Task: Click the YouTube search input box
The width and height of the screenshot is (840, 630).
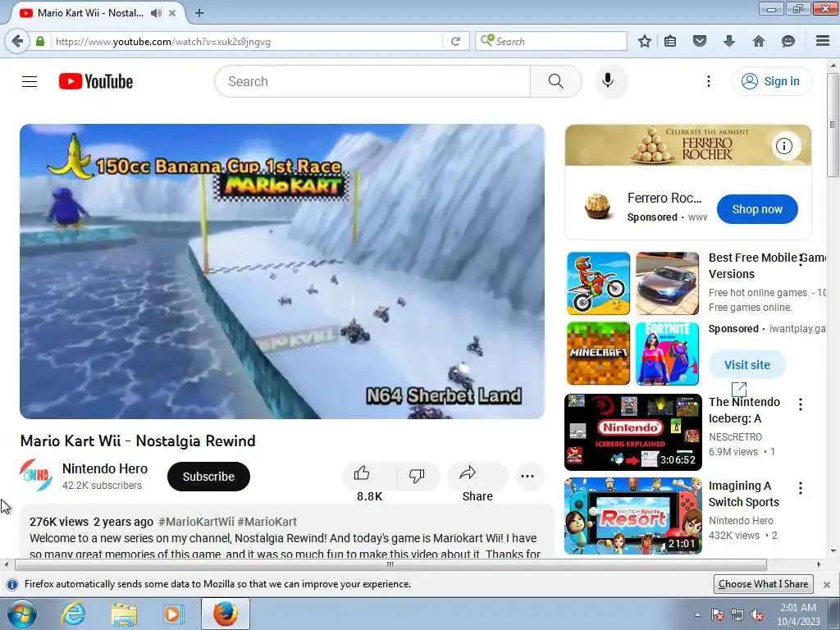Action: [372, 81]
